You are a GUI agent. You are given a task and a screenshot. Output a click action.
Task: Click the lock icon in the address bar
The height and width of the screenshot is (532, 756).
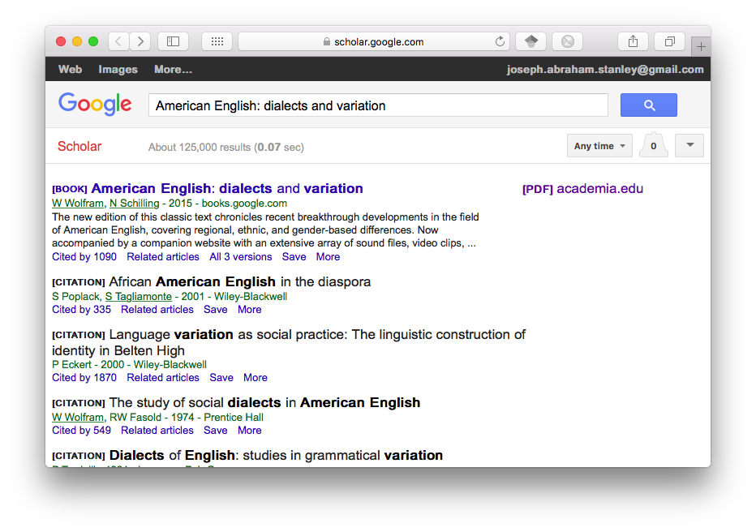(x=327, y=42)
